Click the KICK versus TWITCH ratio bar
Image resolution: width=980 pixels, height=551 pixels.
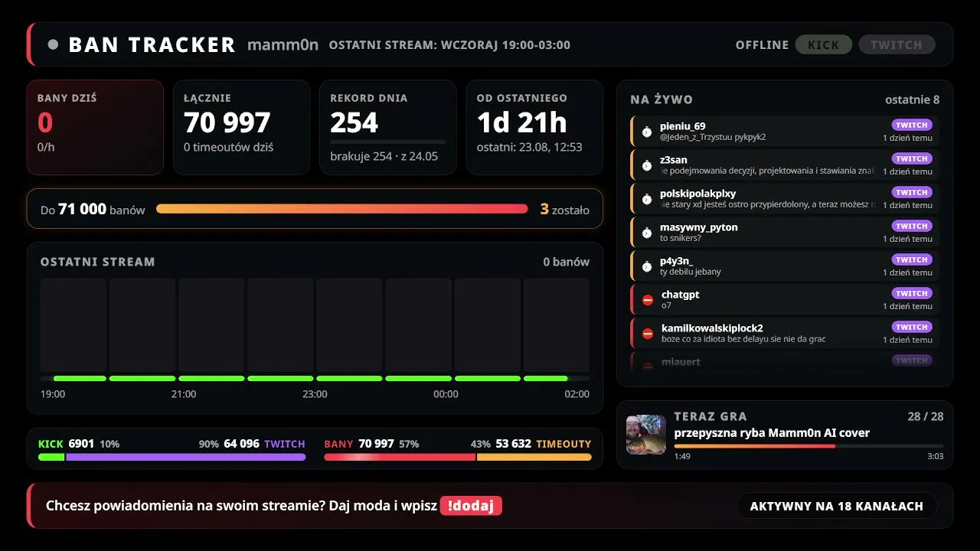pos(172,457)
